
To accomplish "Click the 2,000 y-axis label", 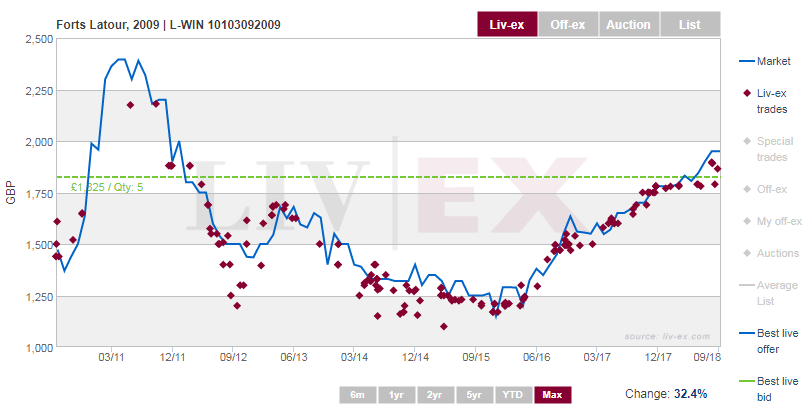I will (x=39, y=142).
